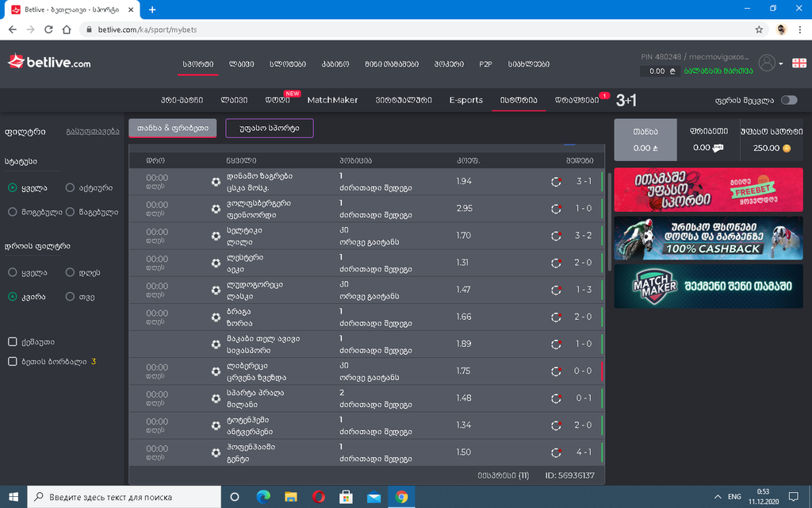
Task: Click the Georgian flag language icon
Action: pos(799,63)
